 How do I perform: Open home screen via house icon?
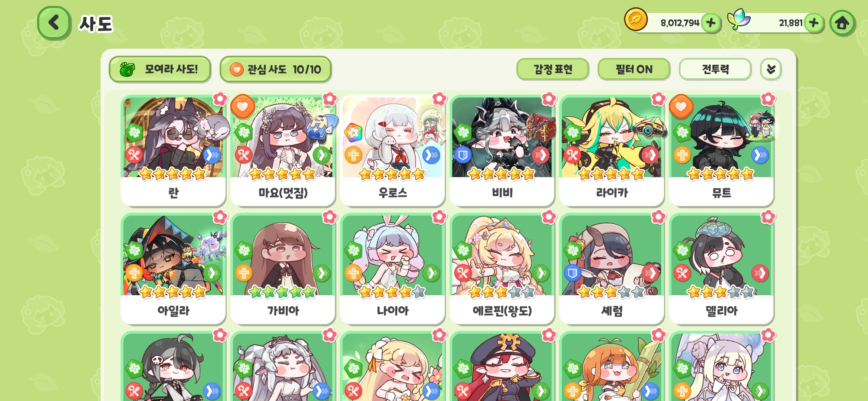(x=842, y=23)
